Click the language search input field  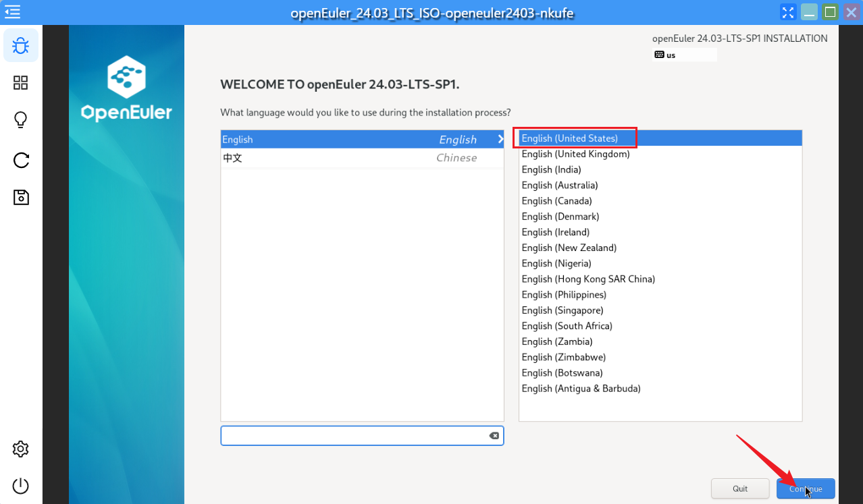[x=362, y=436]
